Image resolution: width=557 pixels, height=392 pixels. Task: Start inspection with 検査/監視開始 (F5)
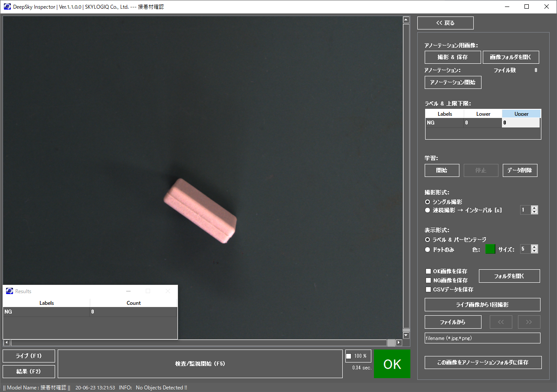[200, 364]
